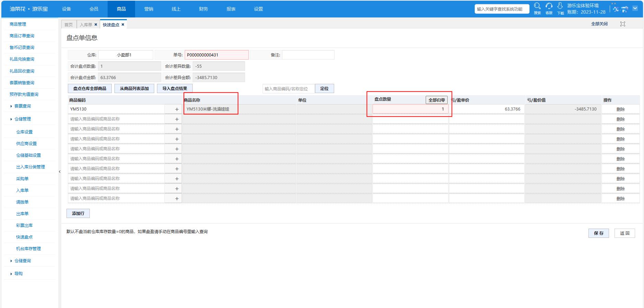Close the 入库单 tab
This screenshot has height=308, width=644.
96,25
